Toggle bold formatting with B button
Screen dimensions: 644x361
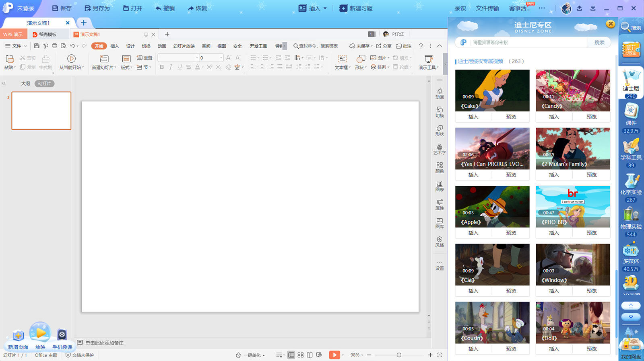coord(162,67)
